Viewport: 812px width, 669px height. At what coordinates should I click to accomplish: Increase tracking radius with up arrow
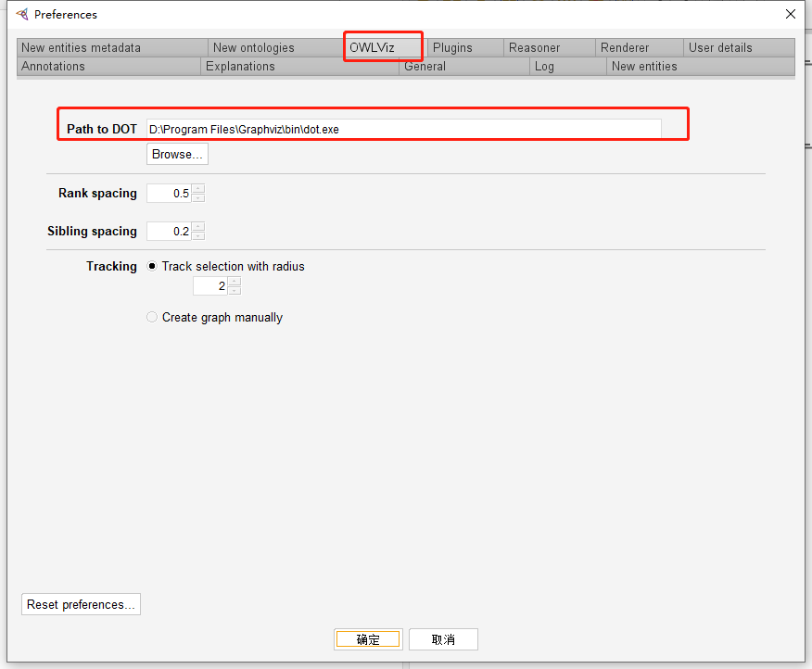click(235, 281)
